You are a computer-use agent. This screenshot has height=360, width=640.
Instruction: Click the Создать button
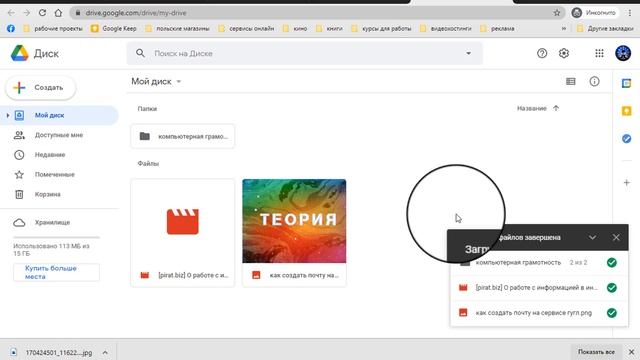(x=40, y=88)
